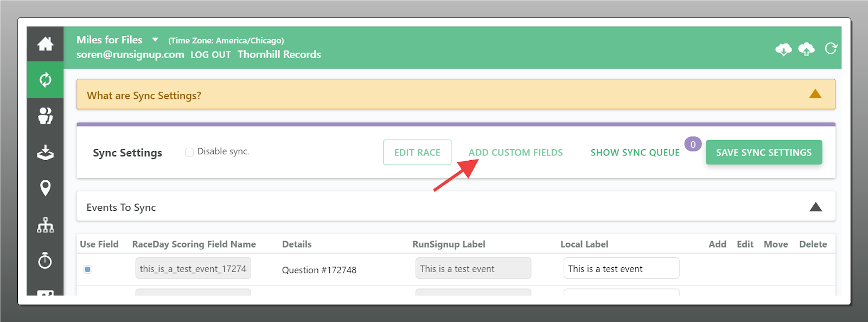
Task: Collapse the What are Sync Settings panel
Action: click(x=815, y=94)
